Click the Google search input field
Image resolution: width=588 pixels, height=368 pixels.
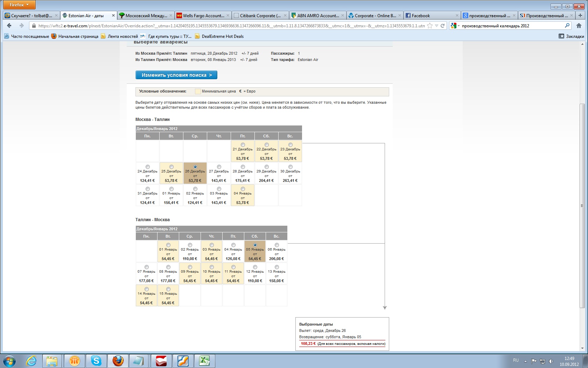511,26
